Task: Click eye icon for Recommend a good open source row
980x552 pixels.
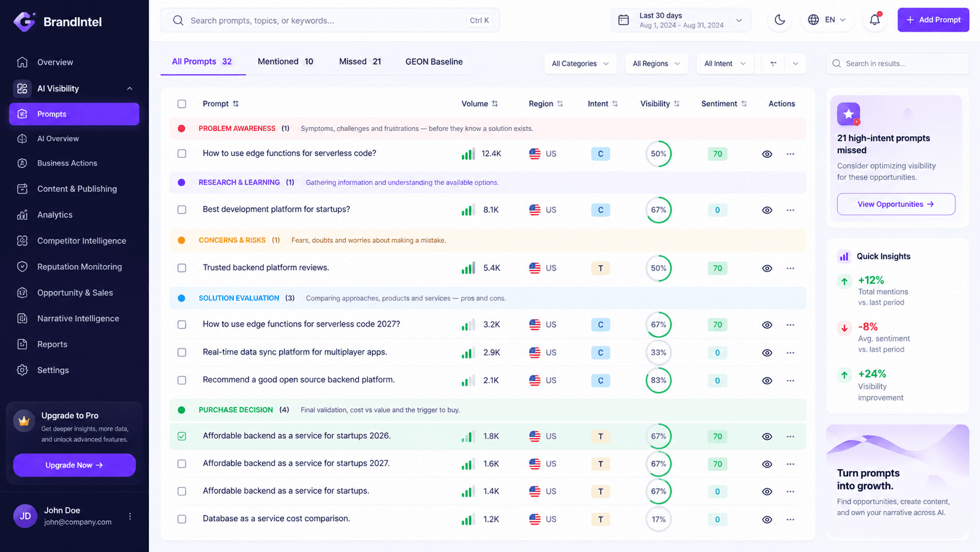Action: [x=767, y=381]
